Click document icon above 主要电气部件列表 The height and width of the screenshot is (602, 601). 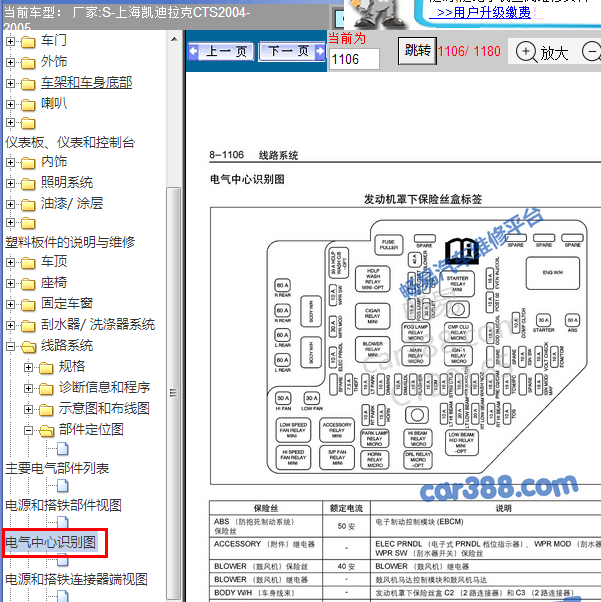tap(63, 448)
